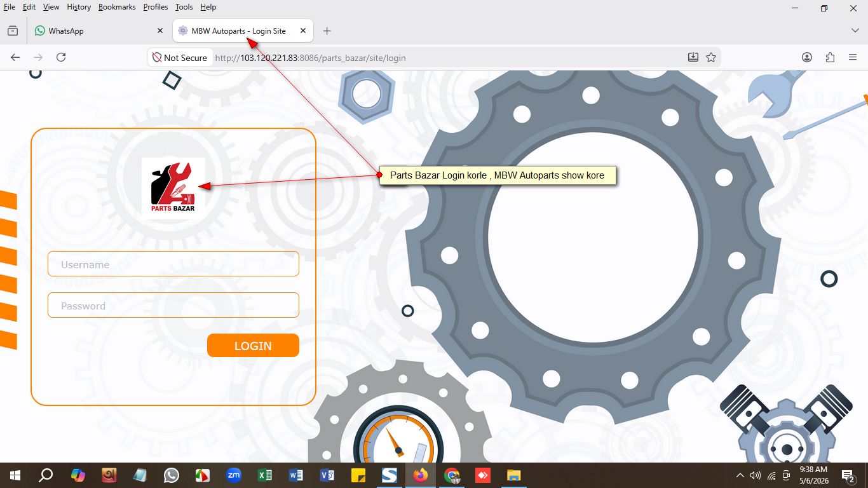Expand the list all tabs chevron

click(x=855, y=30)
